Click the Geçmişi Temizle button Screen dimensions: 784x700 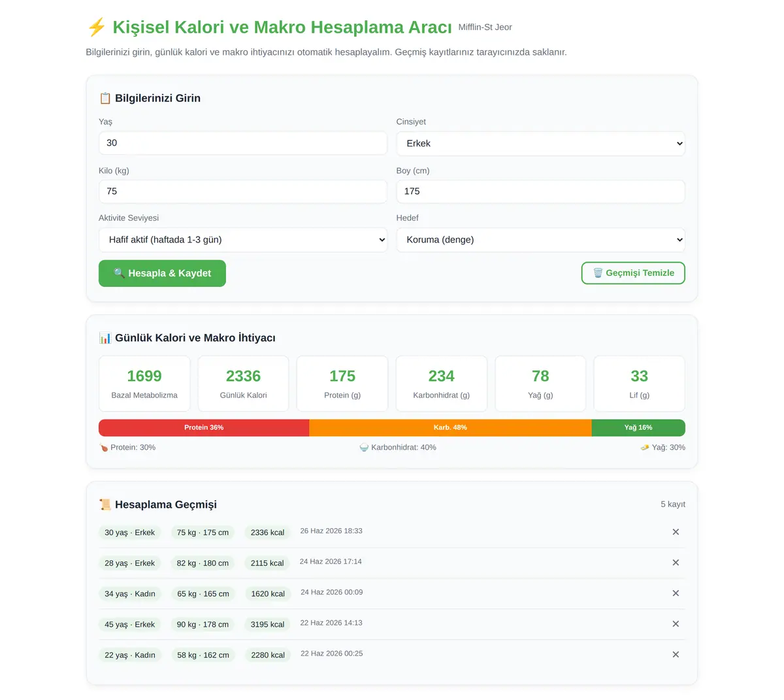(633, 273)
